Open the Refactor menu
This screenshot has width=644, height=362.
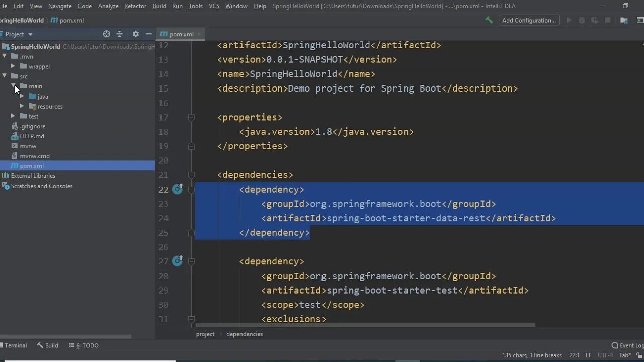coord(135,6)
